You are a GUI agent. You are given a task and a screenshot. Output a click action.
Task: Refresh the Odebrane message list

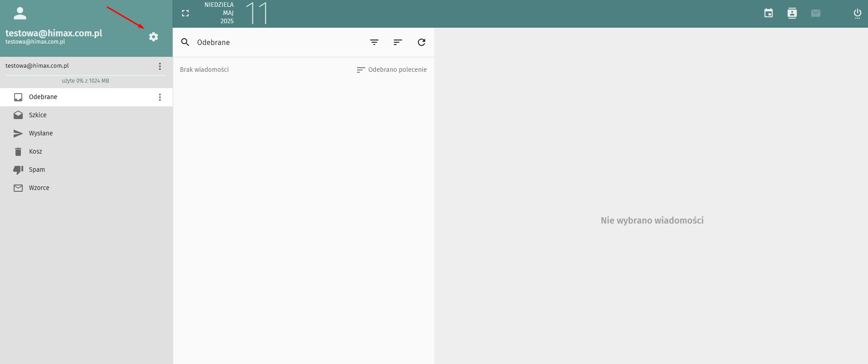coord(422,42)
